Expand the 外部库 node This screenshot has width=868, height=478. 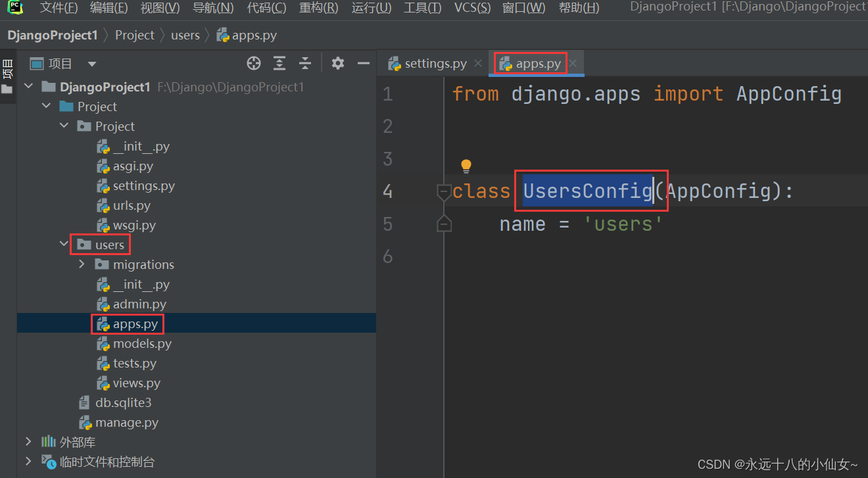pos(28,442)
